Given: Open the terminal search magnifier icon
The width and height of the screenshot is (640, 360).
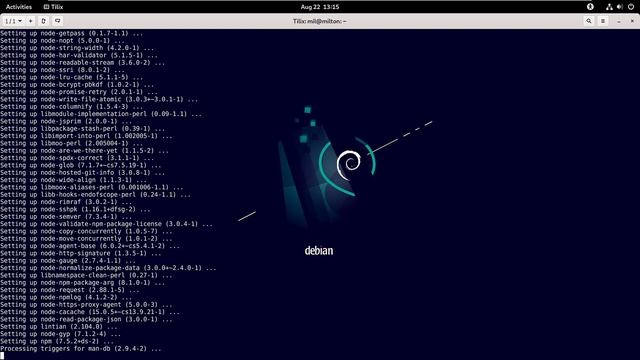Looking at the screenshot, I should point(589,21).
